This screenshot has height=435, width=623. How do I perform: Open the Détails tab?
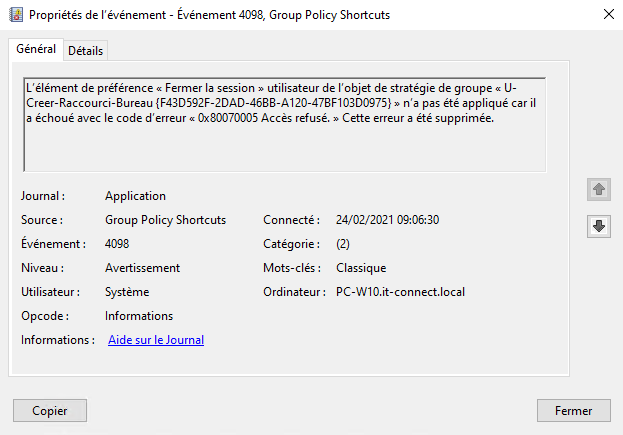(x=86, y=51)
